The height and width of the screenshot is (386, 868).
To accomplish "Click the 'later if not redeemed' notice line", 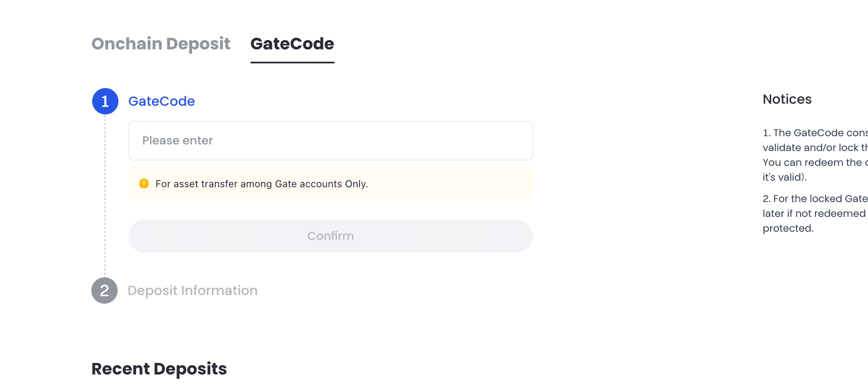I will coord(814,214).
